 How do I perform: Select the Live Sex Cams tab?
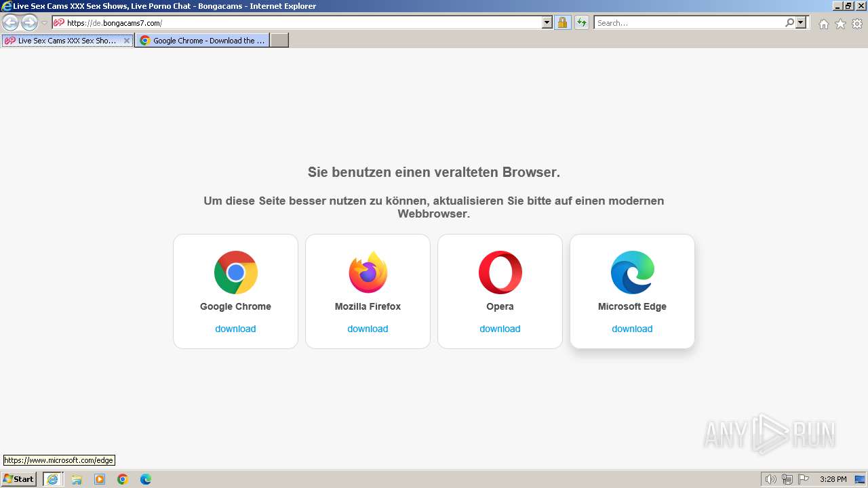click(66, 41)
